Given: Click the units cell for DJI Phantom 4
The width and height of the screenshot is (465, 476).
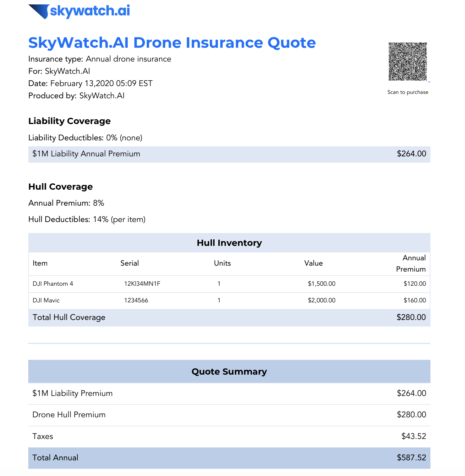Looking at the screenshot, I should pos(219,284).
